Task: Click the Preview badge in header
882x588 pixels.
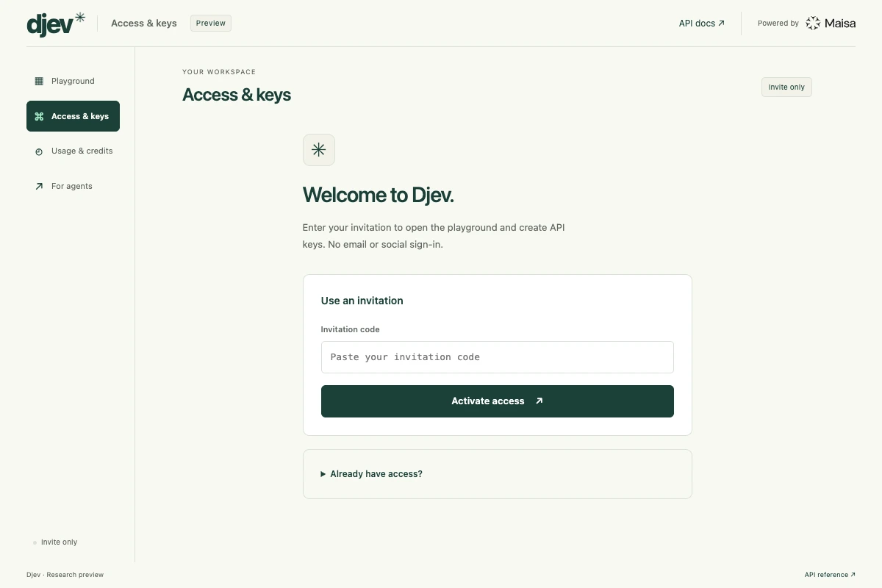Action: coord(210,24)
